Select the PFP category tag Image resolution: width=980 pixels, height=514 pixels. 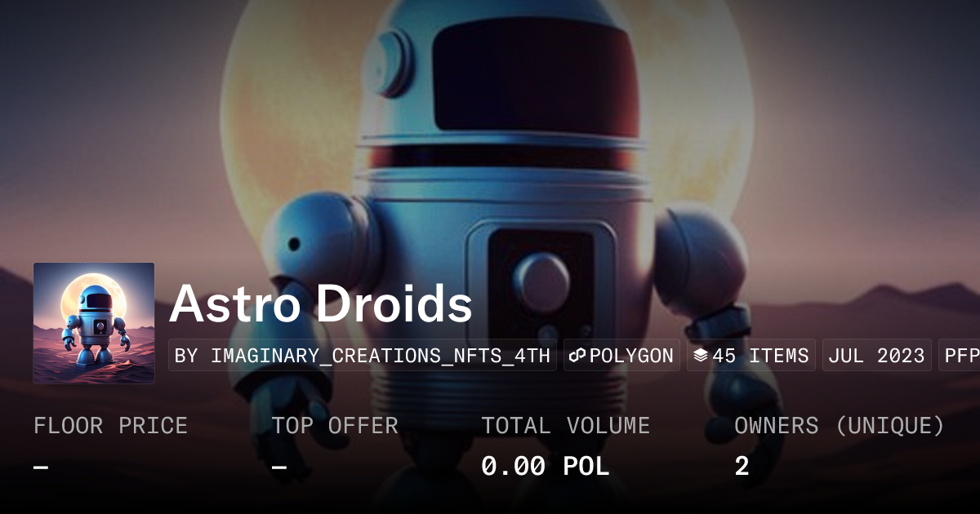(960, 356)
